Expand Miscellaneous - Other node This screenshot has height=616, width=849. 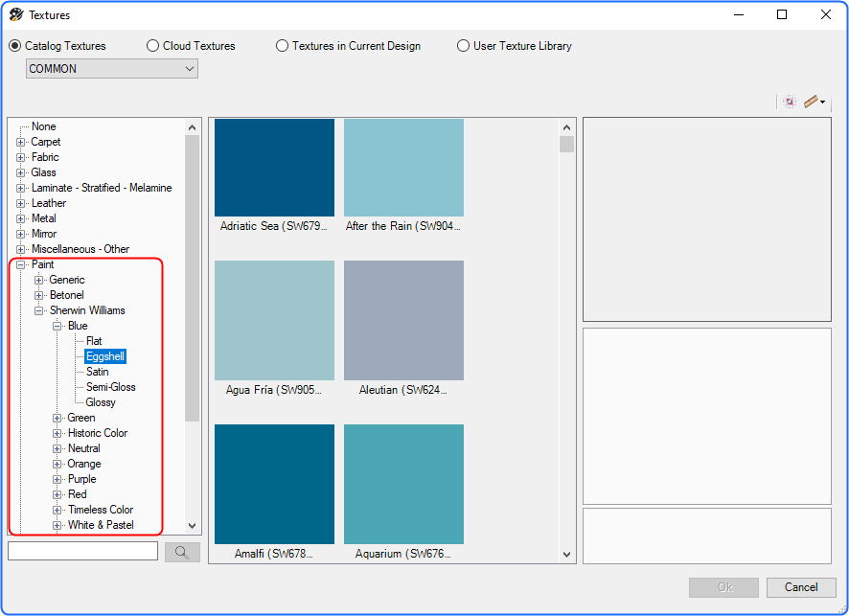[x=20, y=249]
